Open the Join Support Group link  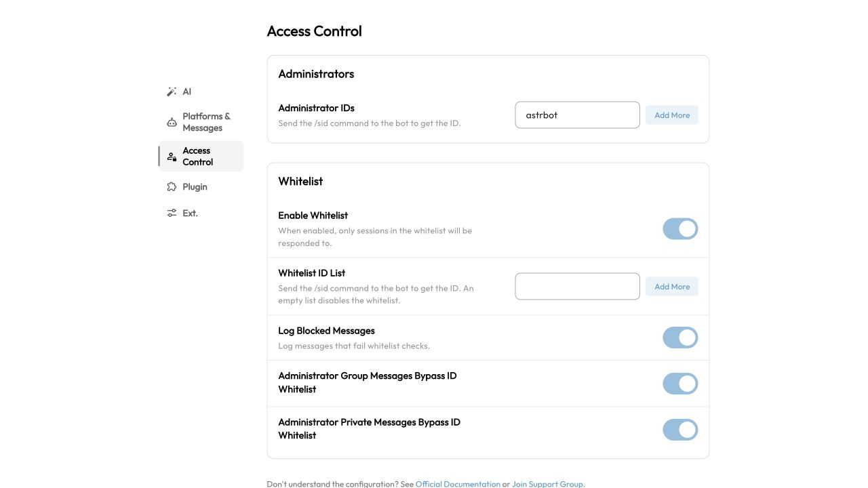(547, 484)
